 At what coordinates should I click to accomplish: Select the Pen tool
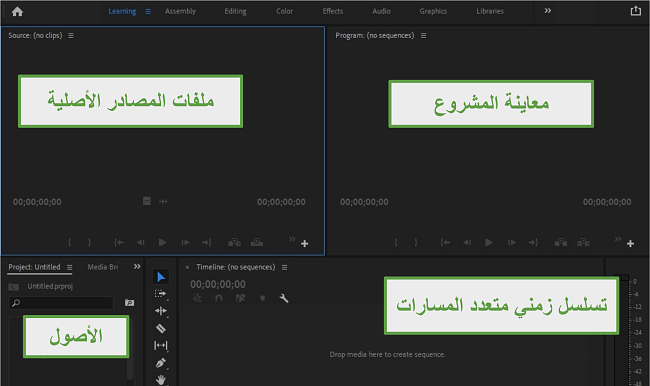click(160, 363)
